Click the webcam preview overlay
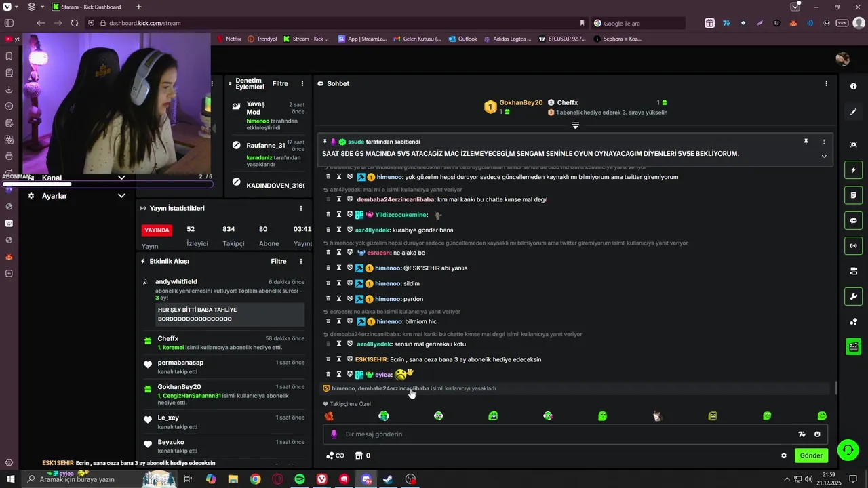 [116, 103]
